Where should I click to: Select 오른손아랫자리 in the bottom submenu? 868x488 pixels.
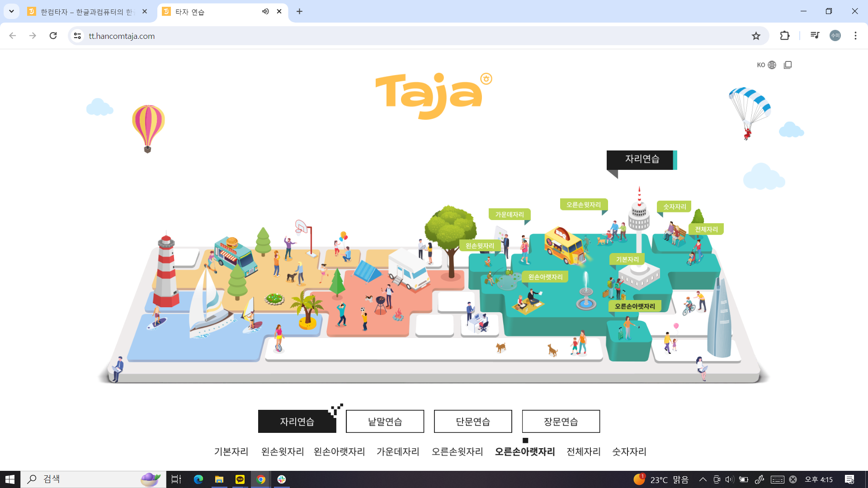[524, 451]
